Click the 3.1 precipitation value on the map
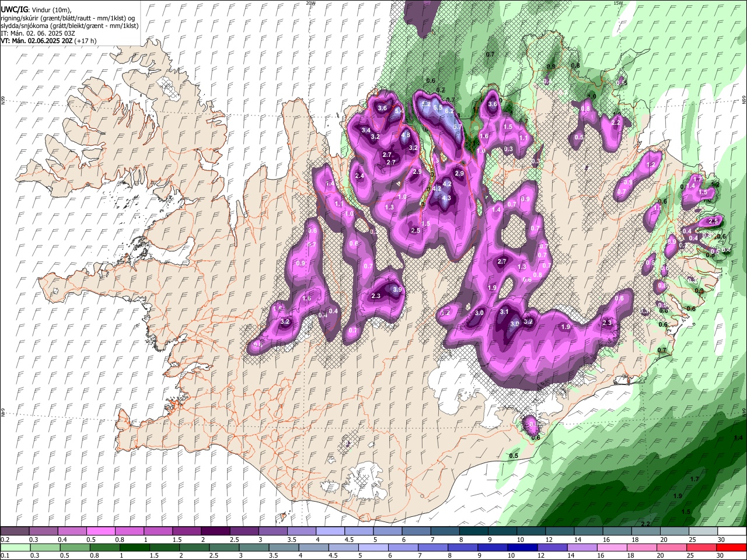Screen dimensions: 747x560 [504, 312]
